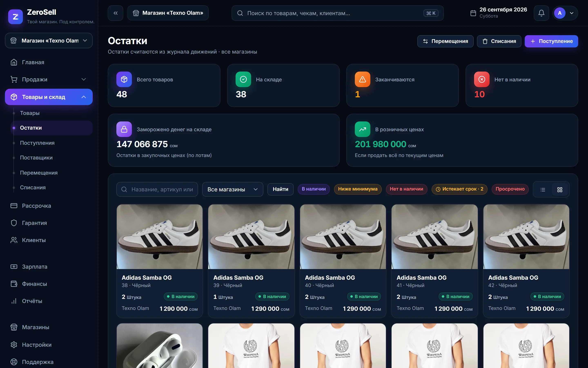
Task: Click the card icon next to Рассрочка
Action: [14, 206]
